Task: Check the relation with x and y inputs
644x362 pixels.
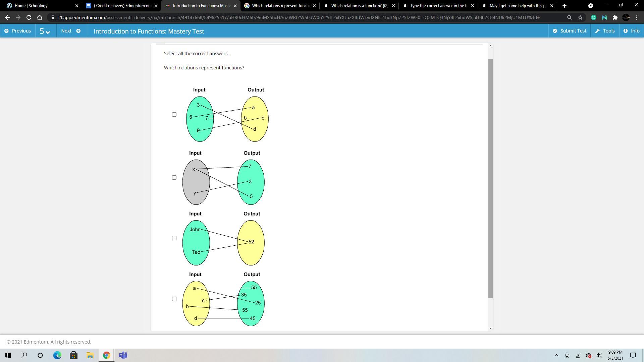Action: [174, 178]
